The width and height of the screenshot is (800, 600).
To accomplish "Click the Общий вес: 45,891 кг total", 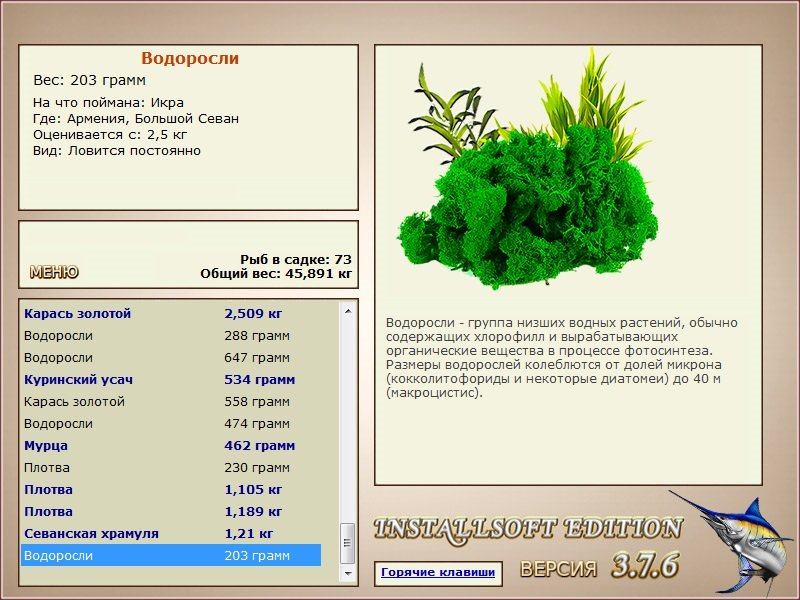I will [x=276, y=273].
